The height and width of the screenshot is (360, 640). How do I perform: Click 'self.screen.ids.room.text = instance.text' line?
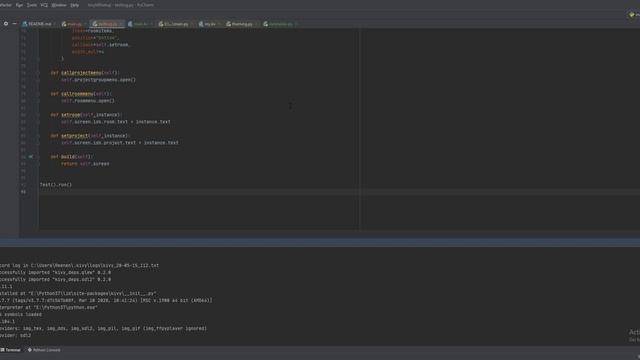pos(116,122)
